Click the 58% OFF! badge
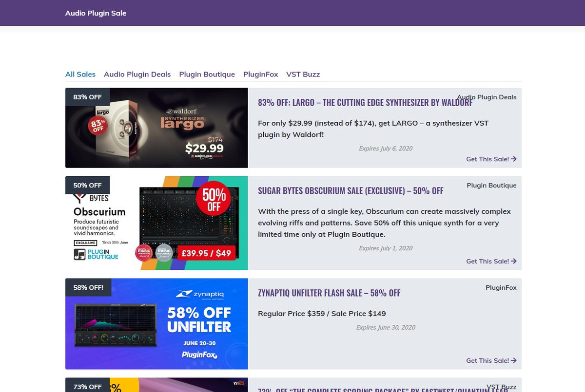Screen dimensions: 585x392 coord(88,288)
